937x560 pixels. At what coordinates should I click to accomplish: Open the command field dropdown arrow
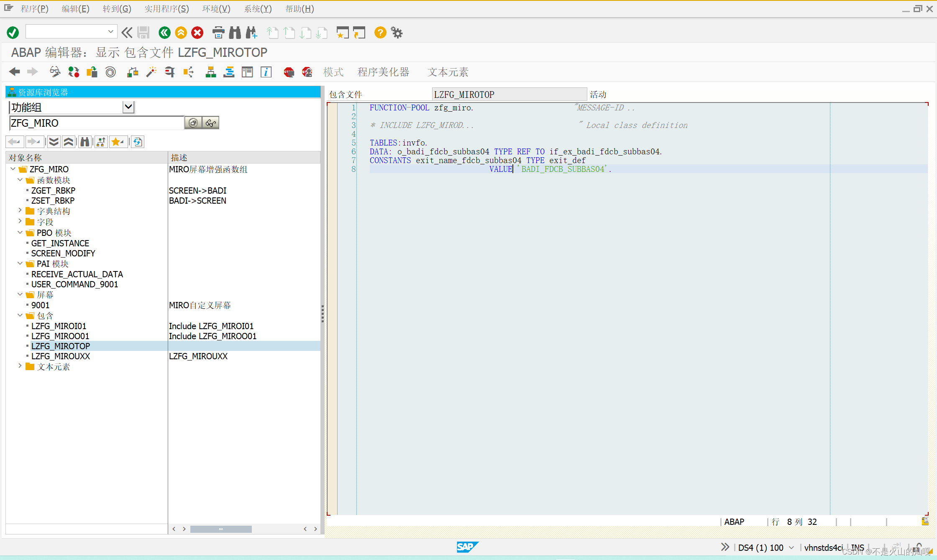click(110, 31)
